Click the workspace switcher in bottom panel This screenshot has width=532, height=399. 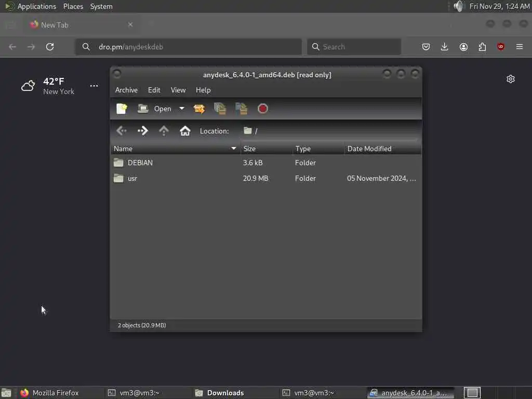coord(472,393)
